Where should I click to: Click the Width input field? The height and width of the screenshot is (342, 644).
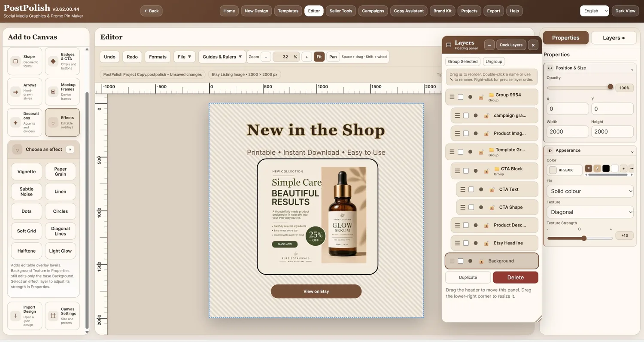(x=568, y=131)
